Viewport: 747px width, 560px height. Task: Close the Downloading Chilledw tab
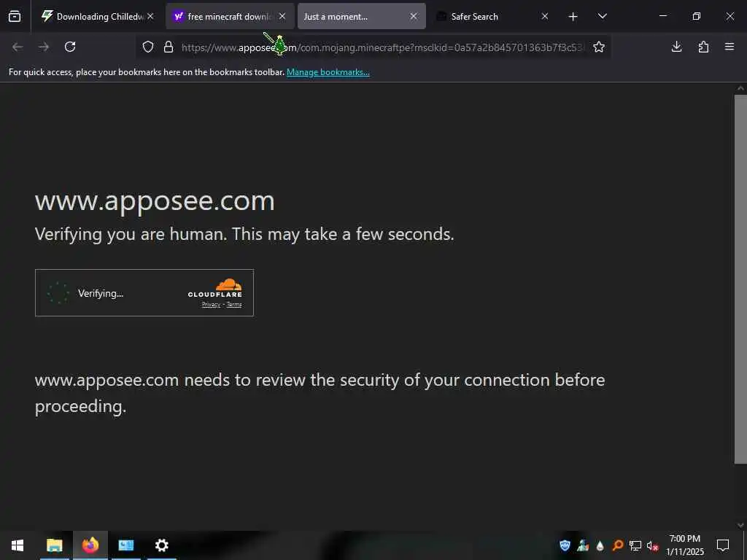tap(150, 16)
